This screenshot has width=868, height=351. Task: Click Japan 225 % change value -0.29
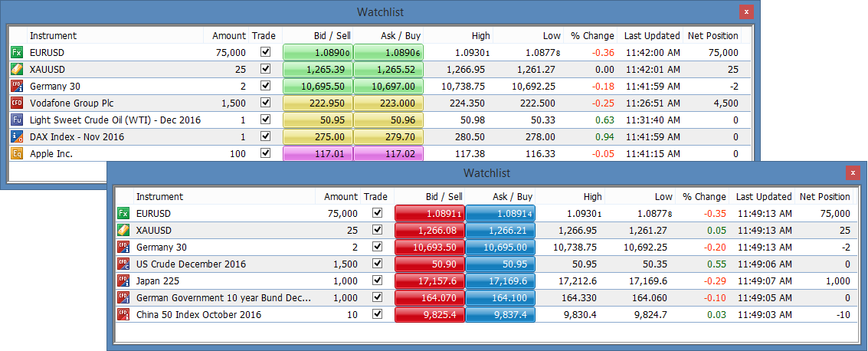tap(715, 280)
